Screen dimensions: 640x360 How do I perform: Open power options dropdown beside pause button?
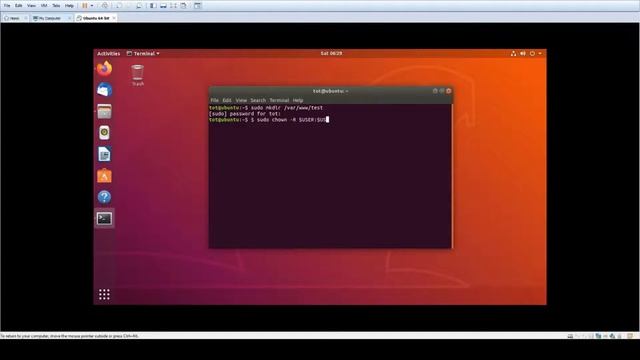pyautogui.click(x=92, y=6)
